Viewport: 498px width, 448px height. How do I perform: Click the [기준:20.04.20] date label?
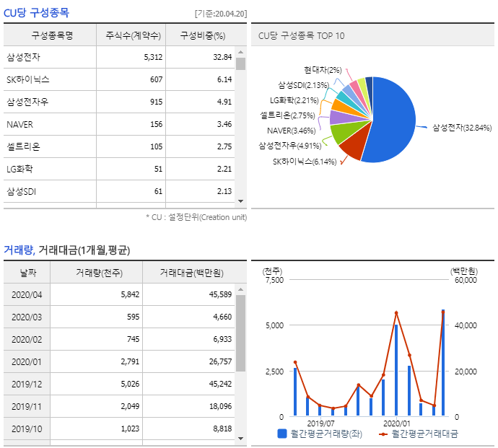221,14
